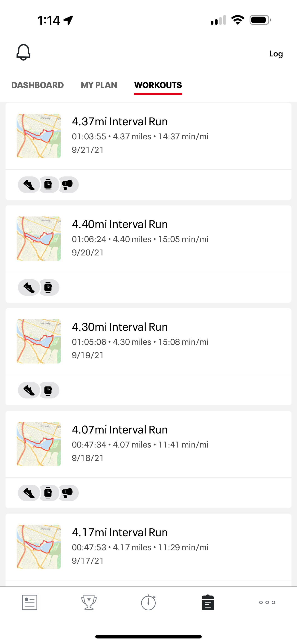
Task: Switch to the My Plan tab
Action: 99,85
